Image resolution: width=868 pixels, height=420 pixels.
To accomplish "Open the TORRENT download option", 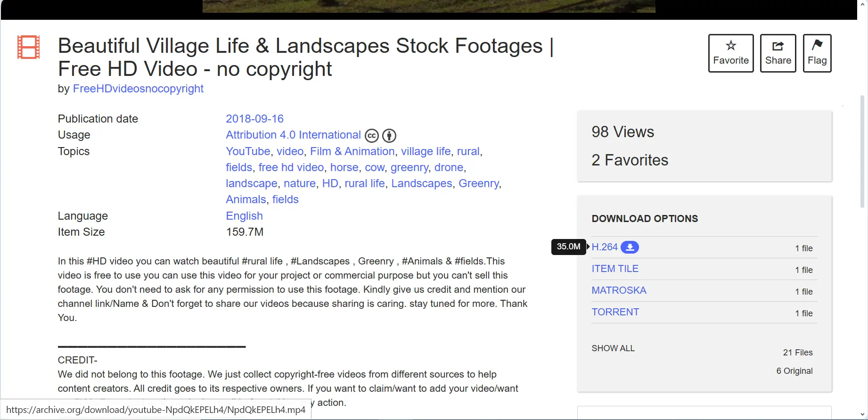I will pos(615,312).
